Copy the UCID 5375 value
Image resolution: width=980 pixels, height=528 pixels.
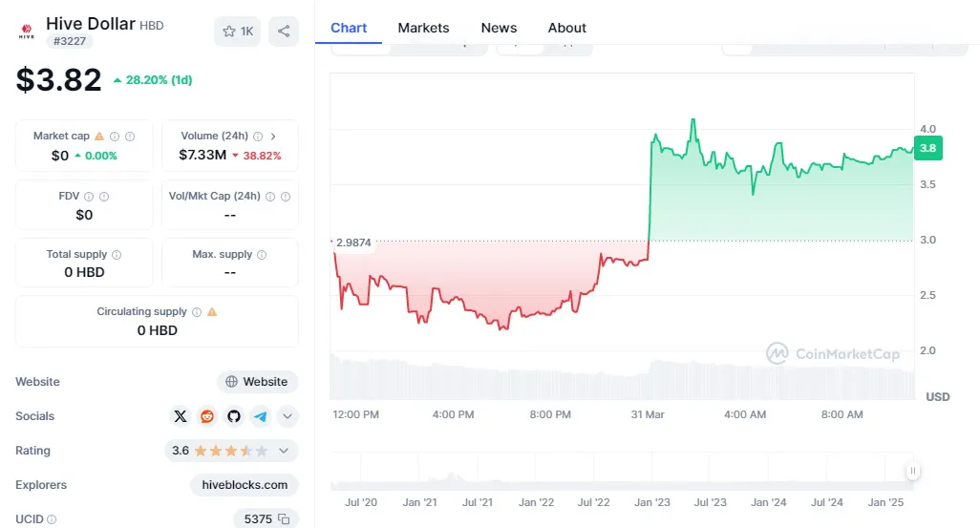coord(284,519)
